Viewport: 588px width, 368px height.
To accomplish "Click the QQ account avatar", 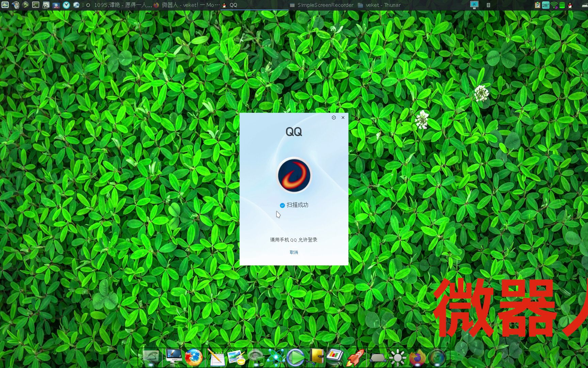I will (x=294, y=175).
